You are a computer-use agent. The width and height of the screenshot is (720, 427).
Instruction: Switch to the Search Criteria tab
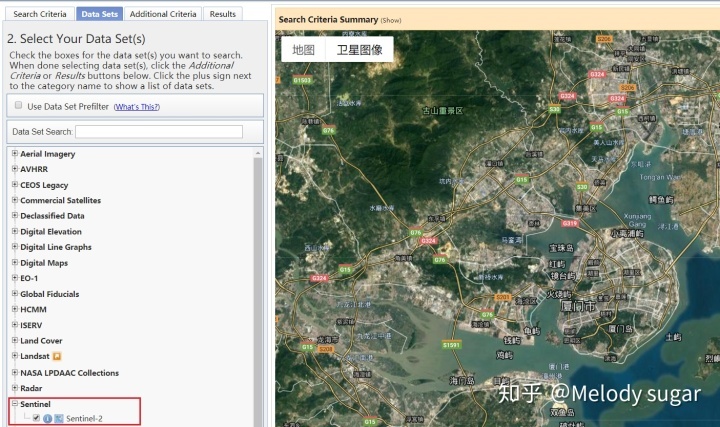[x=40, y=14]
